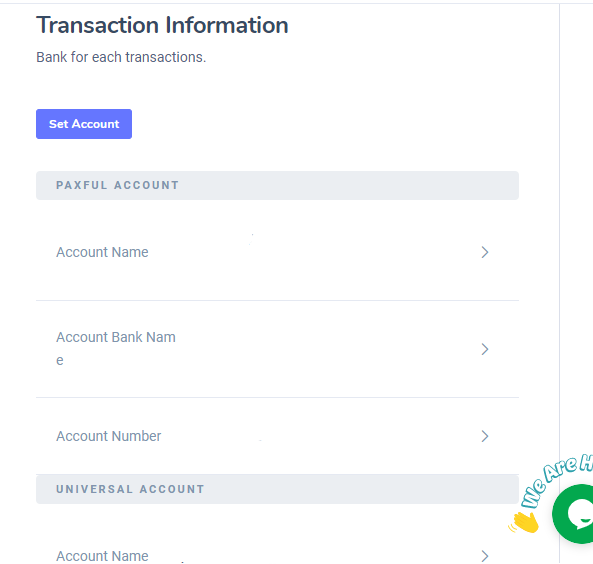
Task: Click the yellow waving hand icon
Action: (x=525, y=522)
